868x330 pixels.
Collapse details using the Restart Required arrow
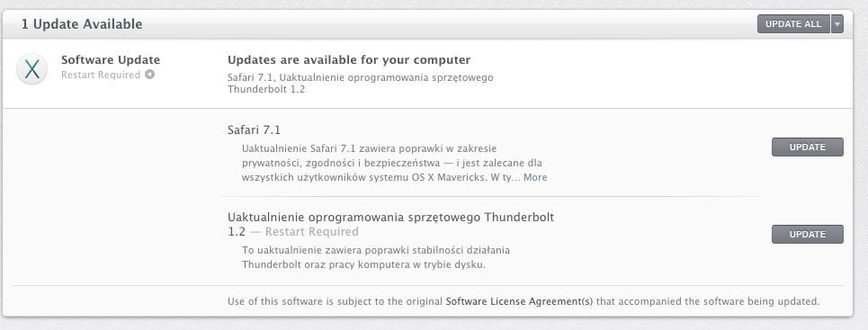pyautogui.click(x=150, y=75)
